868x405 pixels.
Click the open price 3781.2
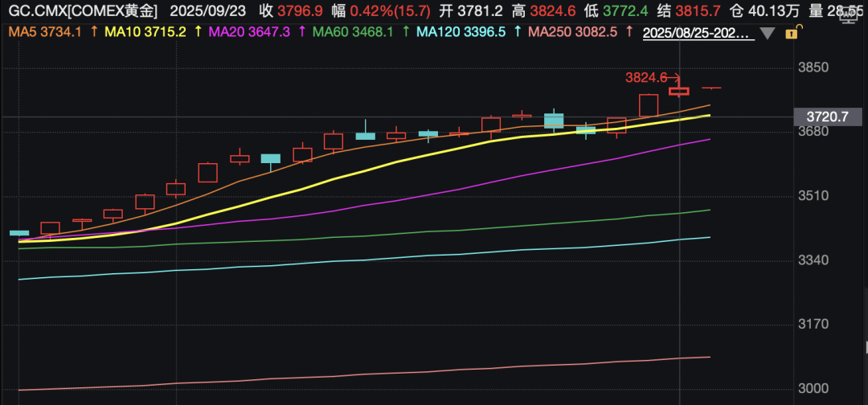[x=479, y=10]
